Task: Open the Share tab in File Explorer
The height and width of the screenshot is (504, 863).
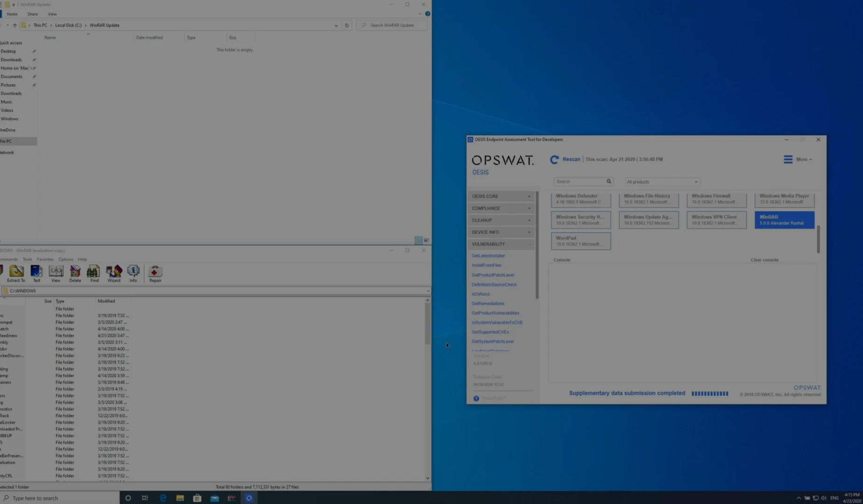Action: tap(33, 14)
